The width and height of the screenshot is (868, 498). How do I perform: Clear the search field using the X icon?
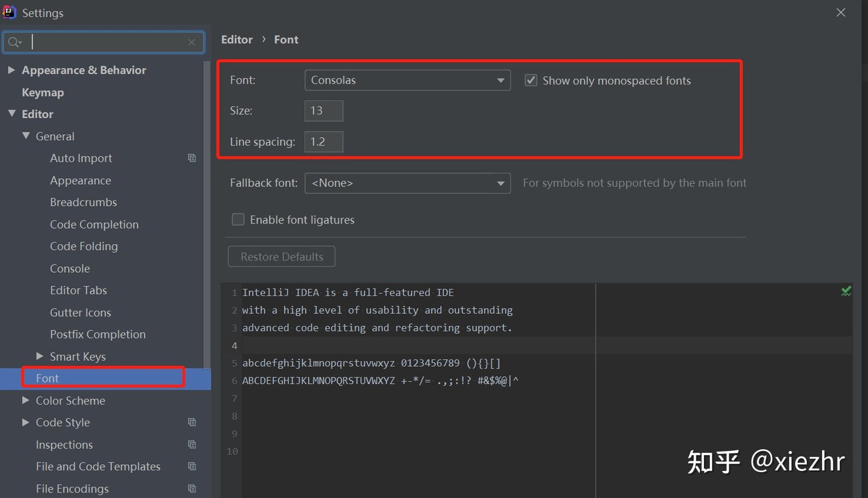pyautogui.click(x=192, y=42)
